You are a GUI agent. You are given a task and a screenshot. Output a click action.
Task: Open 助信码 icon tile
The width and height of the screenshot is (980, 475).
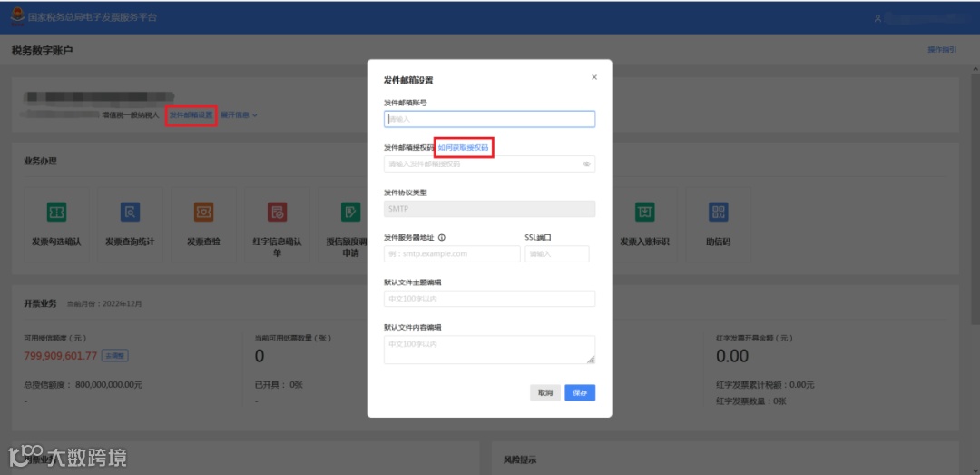718,223
